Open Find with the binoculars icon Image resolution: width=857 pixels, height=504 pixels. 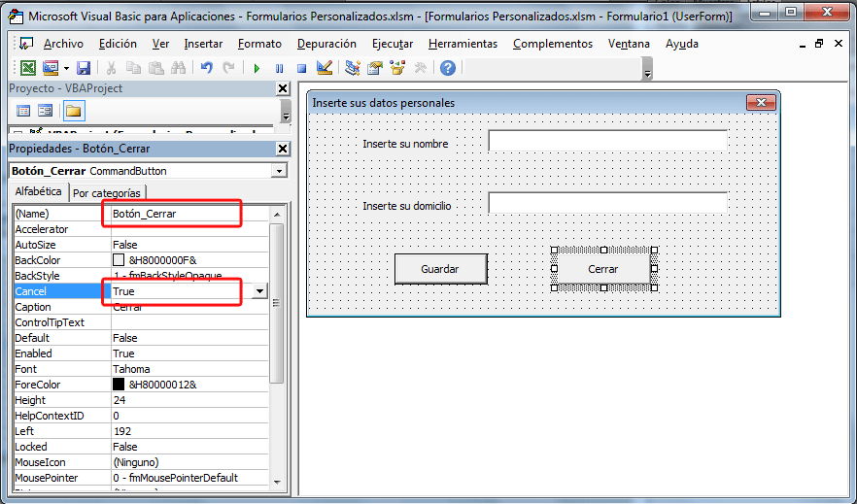click(x=178, y=68)
